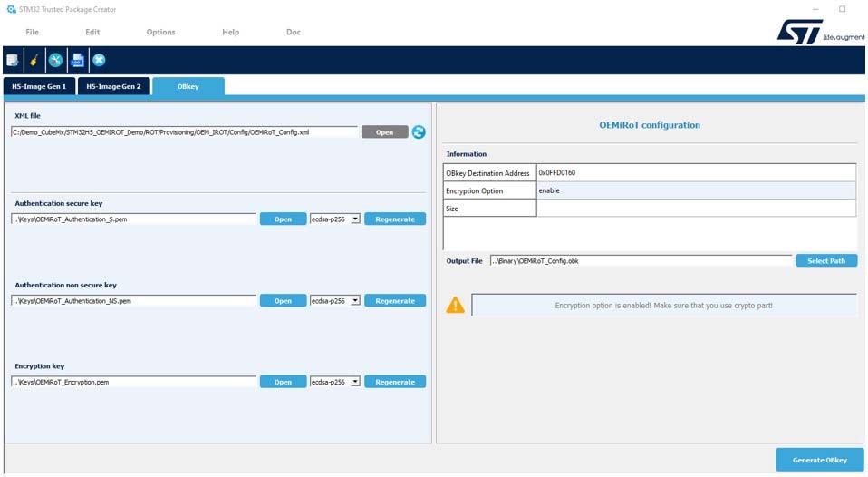Open the wrench tools icon in toolbar
The width and height of the screenshot is (868, 477).
(55, 60)
